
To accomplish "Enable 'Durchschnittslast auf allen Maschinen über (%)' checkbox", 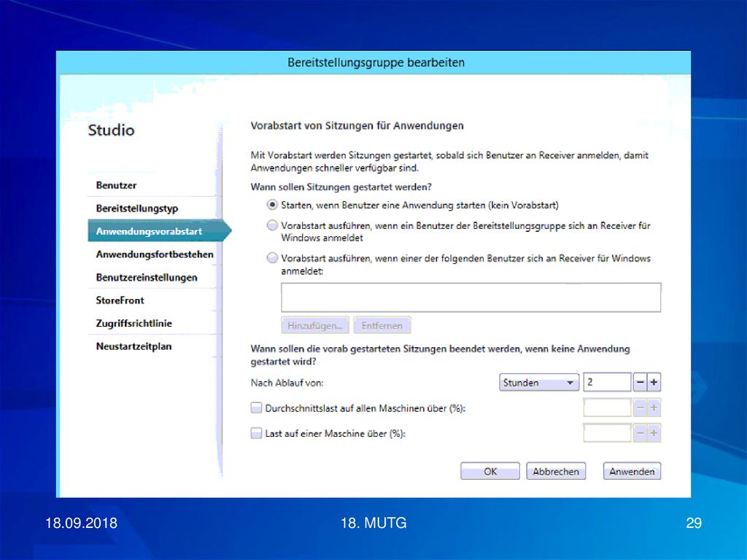I will (256, 408).
